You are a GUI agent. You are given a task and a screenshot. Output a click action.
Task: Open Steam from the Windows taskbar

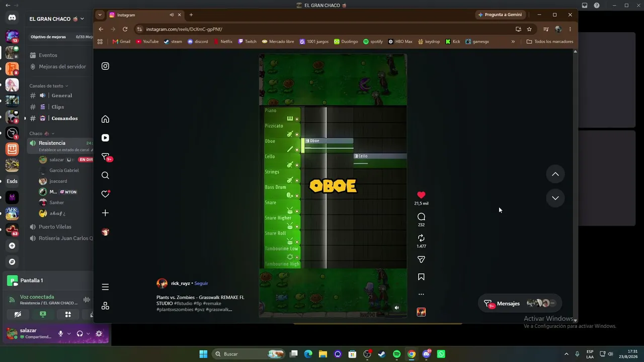pos(382,354)
